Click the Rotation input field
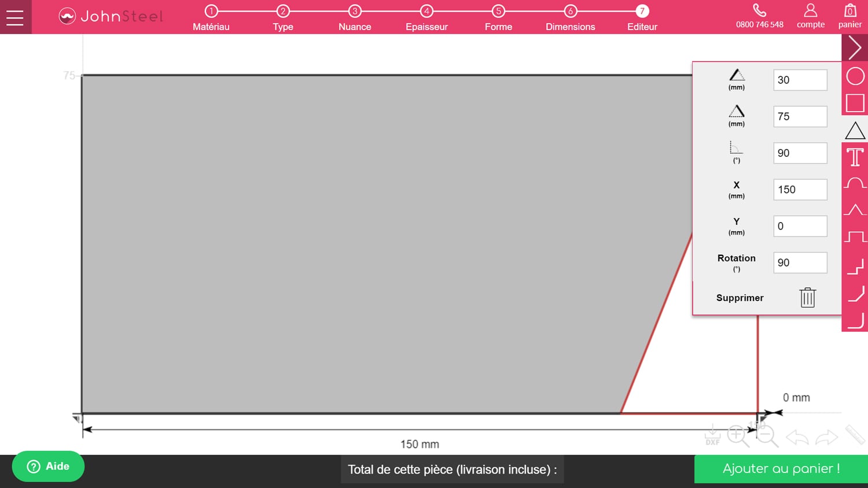The width and height of the screenshot is (868, 488). point(800,263)
